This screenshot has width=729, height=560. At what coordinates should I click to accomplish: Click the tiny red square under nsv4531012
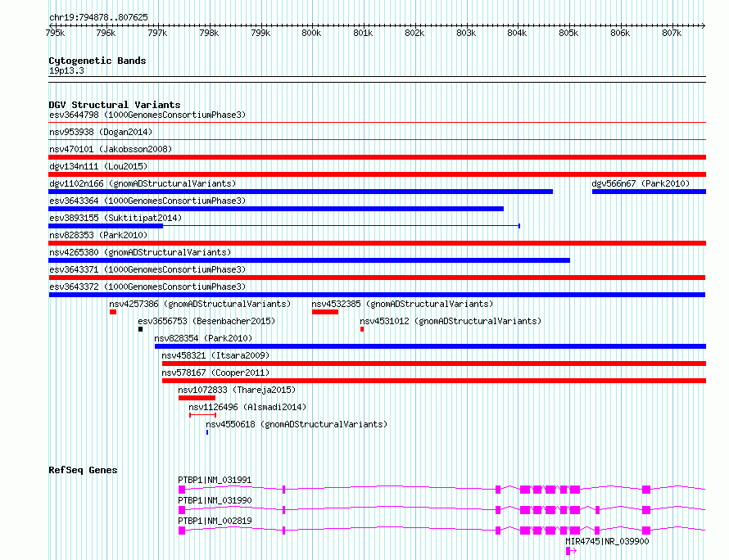[x=362, y=329]
